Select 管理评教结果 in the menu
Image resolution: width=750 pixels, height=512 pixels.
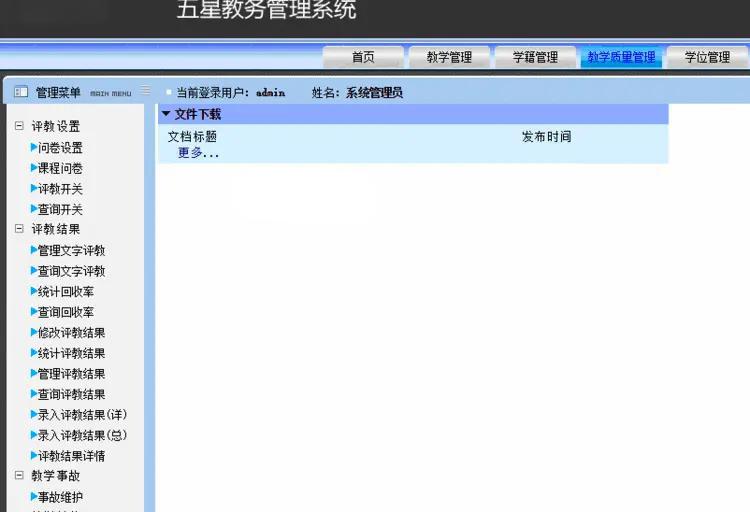pos(71,374)
